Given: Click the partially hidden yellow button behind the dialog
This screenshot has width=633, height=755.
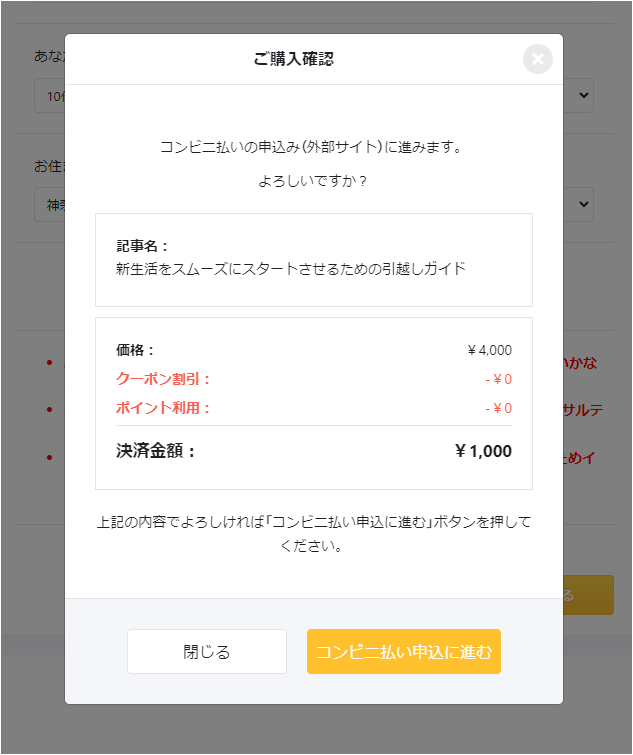Looking at the screenshot, I should point(588,595).
